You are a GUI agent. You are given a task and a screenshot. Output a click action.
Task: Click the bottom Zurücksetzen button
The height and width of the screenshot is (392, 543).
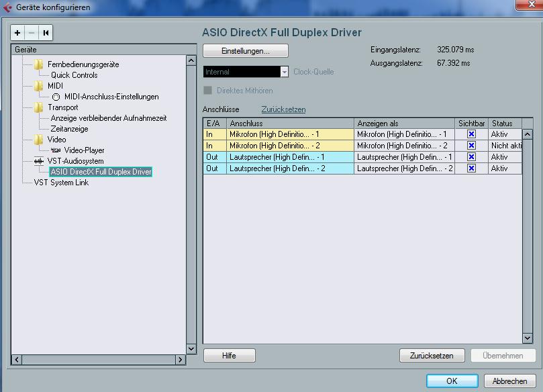click(x=432, y=356)
